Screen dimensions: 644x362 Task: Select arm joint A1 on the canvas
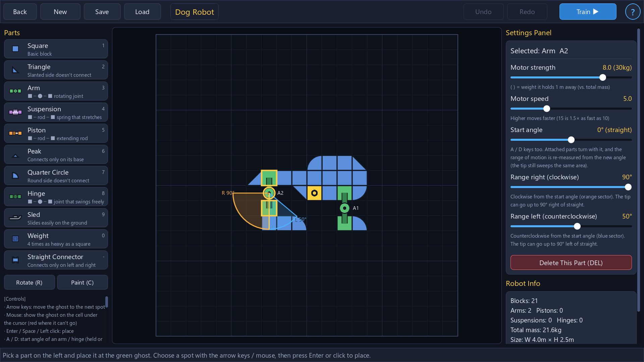pyautogui.click(x=344, y=208)
